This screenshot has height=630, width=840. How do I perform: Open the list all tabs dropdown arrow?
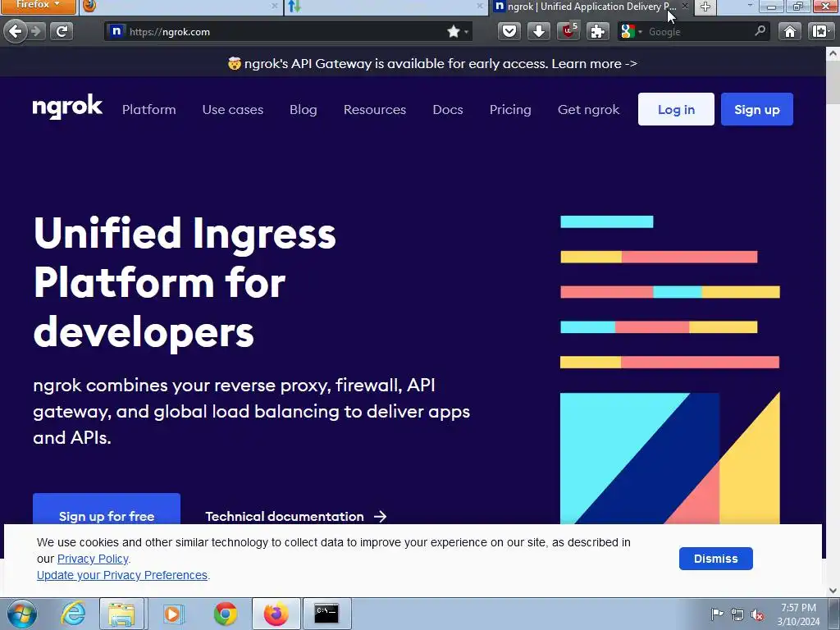[x=750, y=6]
